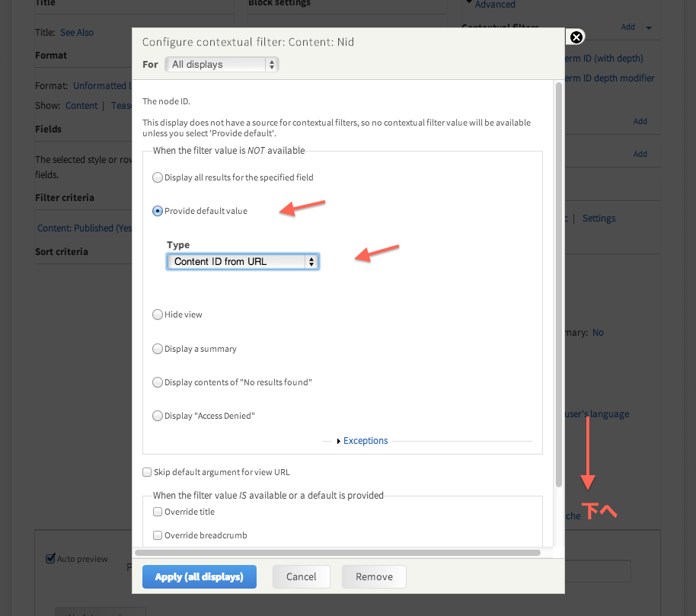Click the dialog vertical scrollbar

click(x=559, y=284)
